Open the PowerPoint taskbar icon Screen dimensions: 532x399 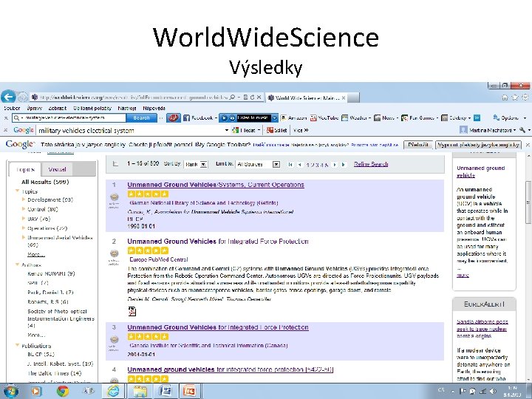click(190, 391)
